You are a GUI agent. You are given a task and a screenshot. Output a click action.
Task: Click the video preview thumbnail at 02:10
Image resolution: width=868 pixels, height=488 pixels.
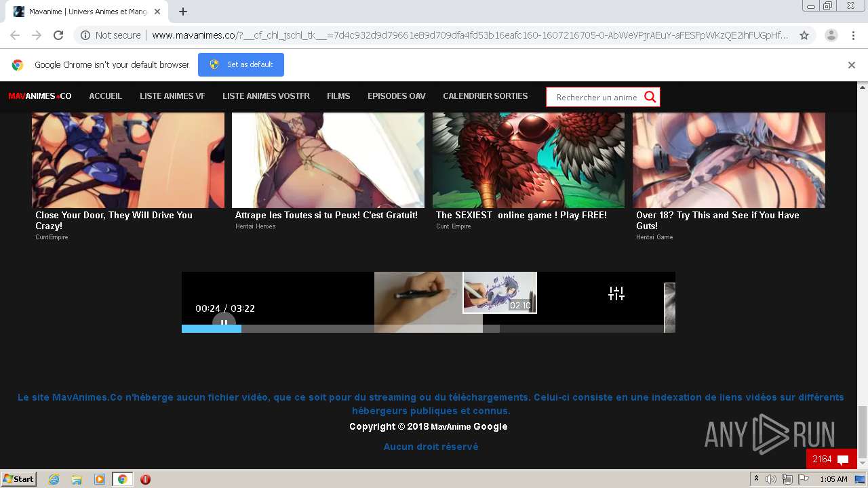point(500,293)
